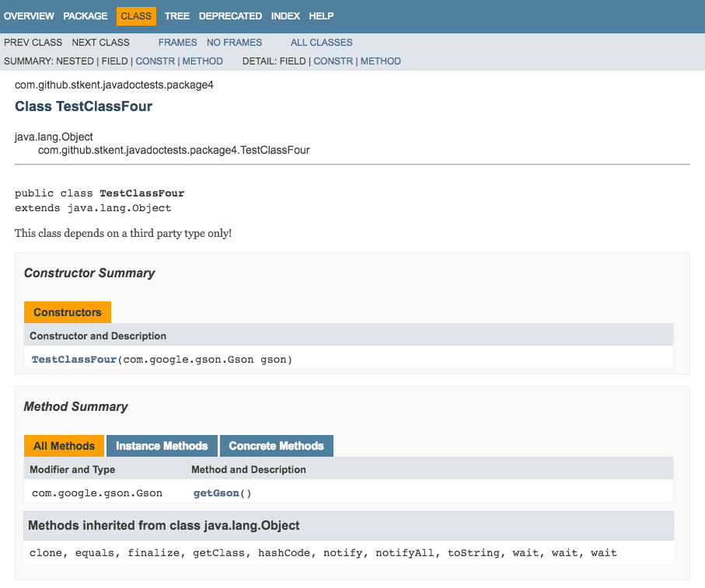View the Deprecated API list
This screenshot has width=705, height=588.
(230, 16)
